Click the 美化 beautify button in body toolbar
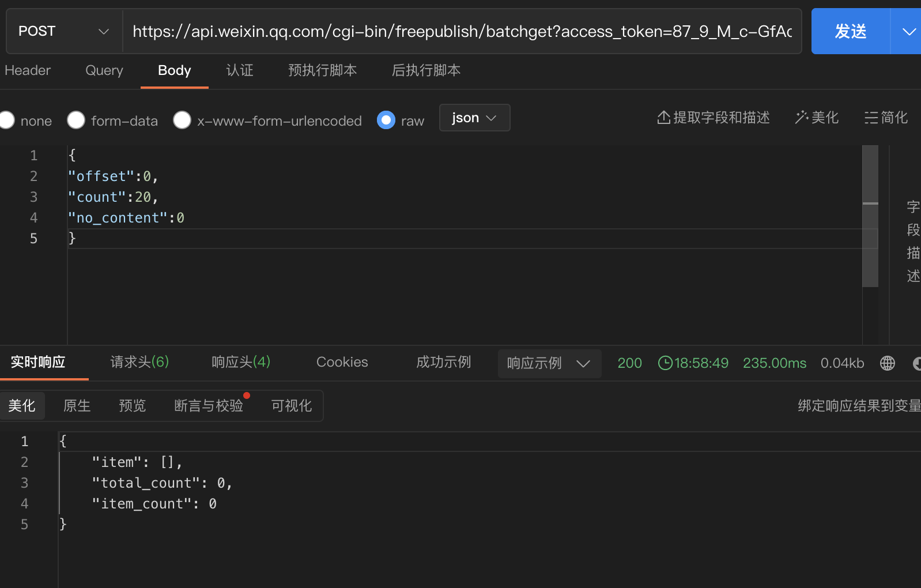This screenshot has height=588, width=921. [817, 118]
